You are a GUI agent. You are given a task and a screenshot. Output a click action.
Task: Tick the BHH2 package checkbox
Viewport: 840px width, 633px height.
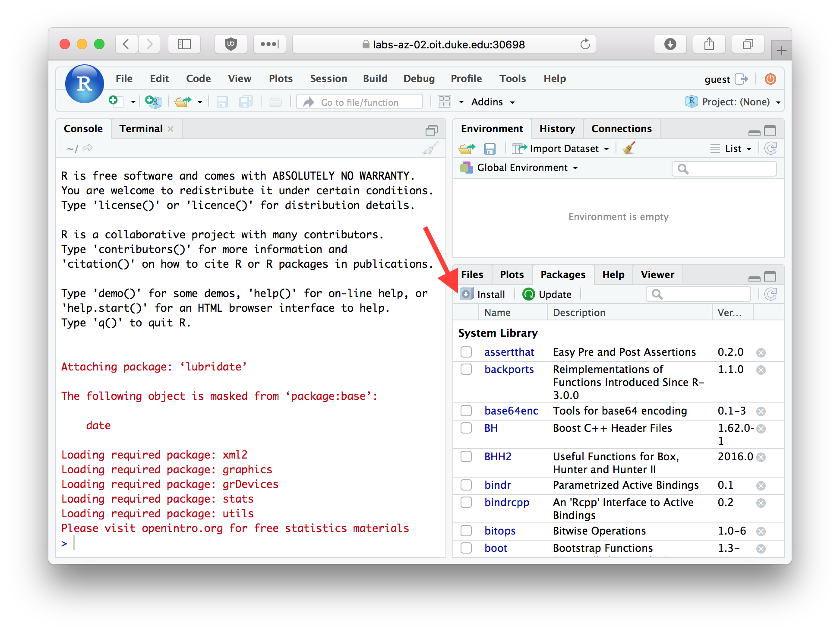[466, 457]
